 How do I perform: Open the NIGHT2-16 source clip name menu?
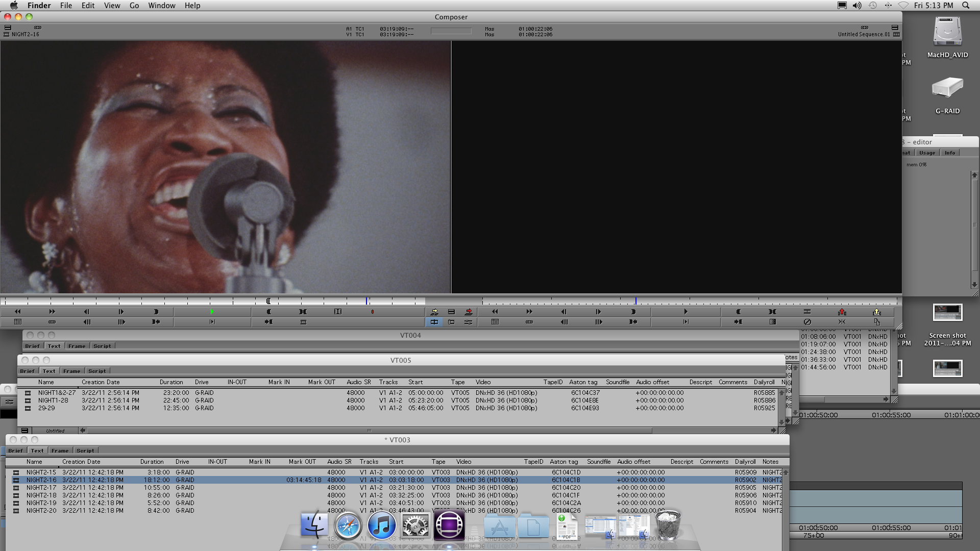pos(25,34)
